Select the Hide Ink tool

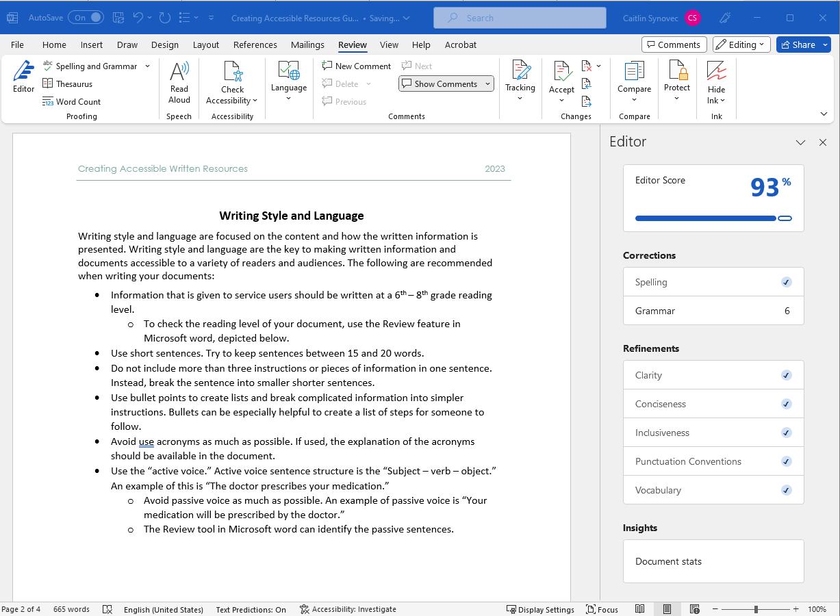point(716,81)
